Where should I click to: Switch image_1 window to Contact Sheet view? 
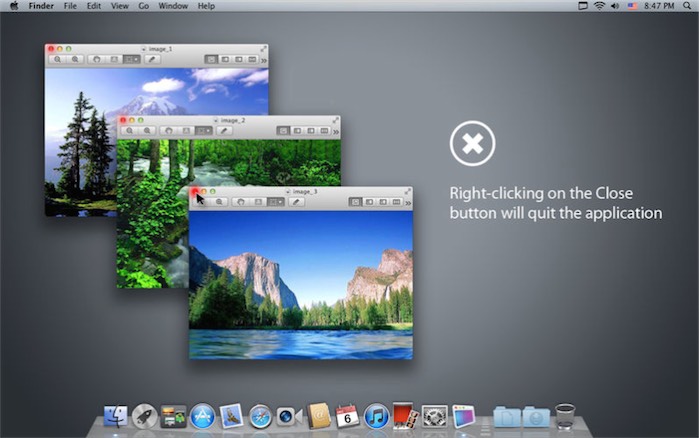pyautogui.click(x=252, y=59)
